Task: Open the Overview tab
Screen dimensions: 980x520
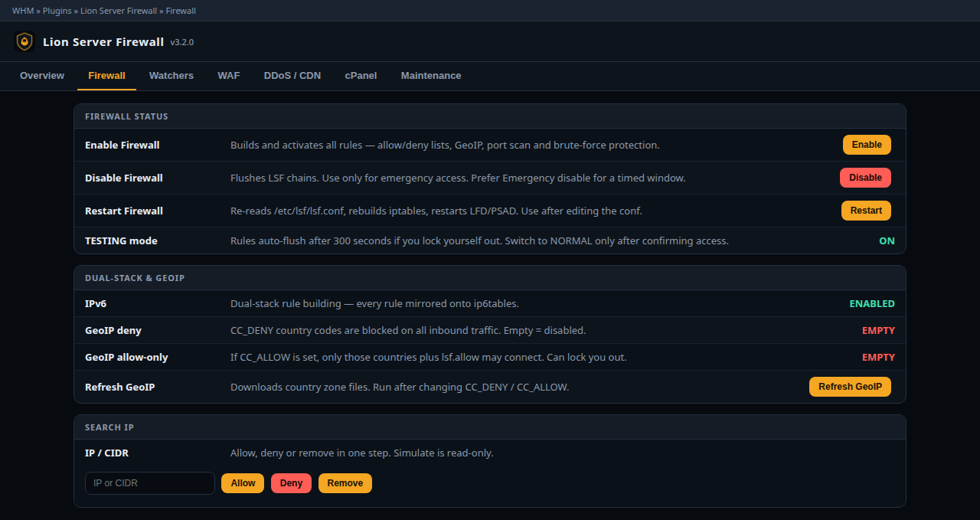Action: click(42, 76)
